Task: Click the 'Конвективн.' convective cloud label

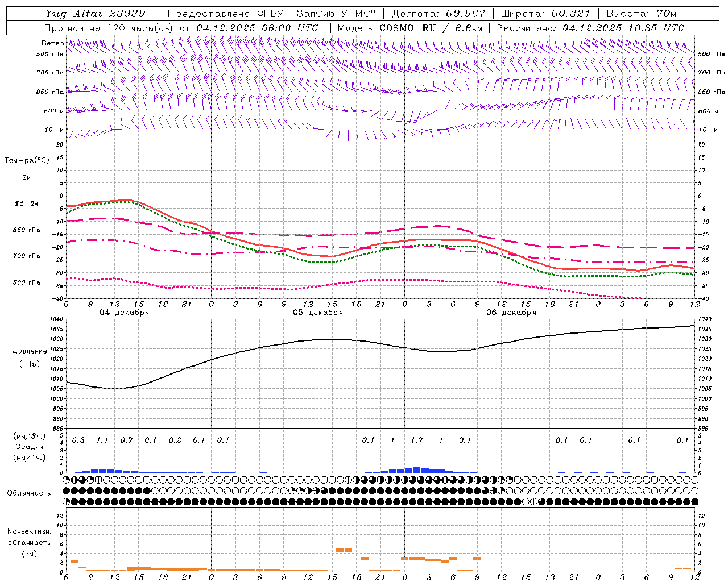Action: (29, 531)
